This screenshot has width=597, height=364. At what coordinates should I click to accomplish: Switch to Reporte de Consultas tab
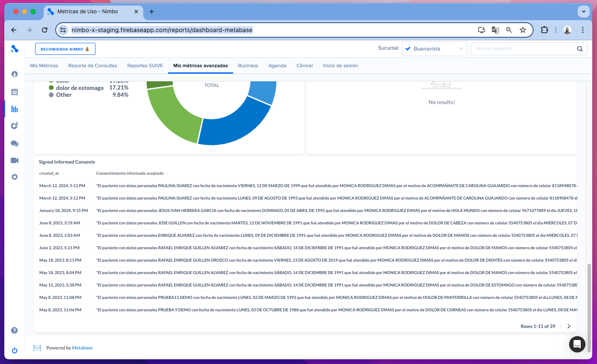[x=93, y=66]
